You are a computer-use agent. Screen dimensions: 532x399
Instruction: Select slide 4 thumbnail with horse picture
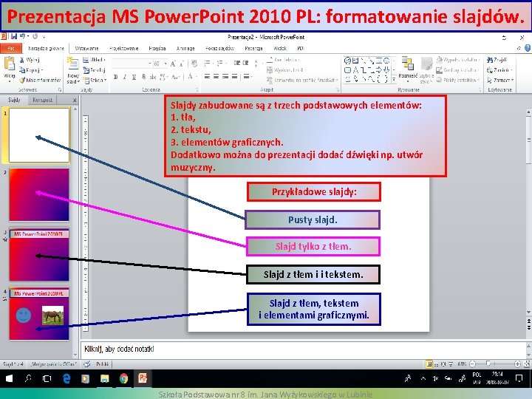tap(39, 313)
